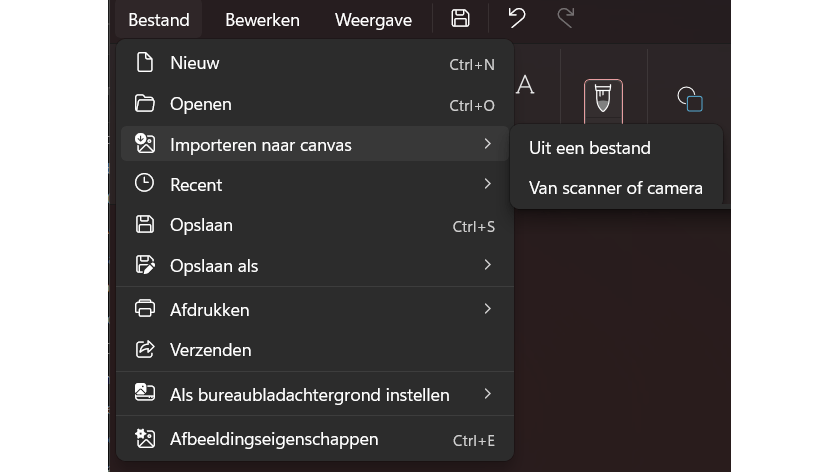Click the undo arrow icon
The height and width of the screenshot is (472, 839).
(x=516, y=18)
